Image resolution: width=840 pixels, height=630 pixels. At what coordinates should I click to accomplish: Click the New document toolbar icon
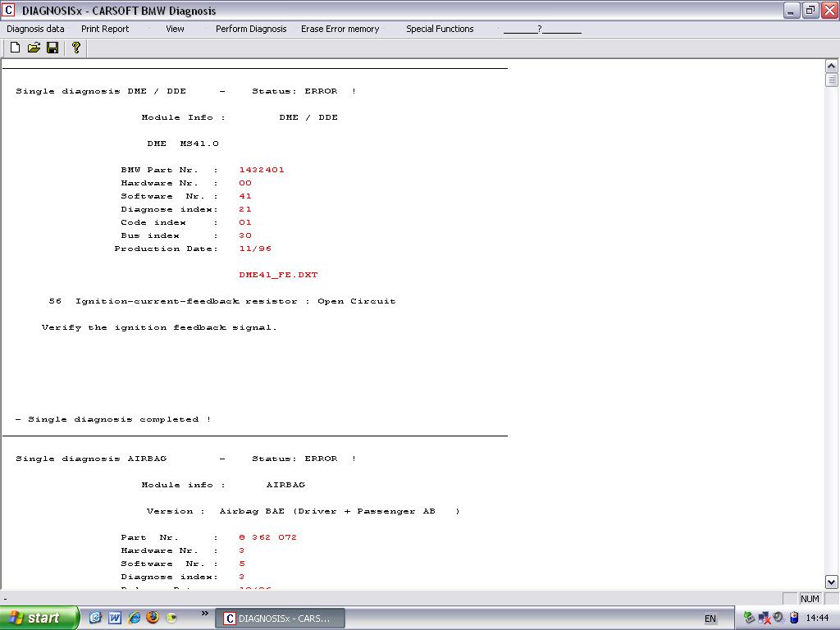15,48
